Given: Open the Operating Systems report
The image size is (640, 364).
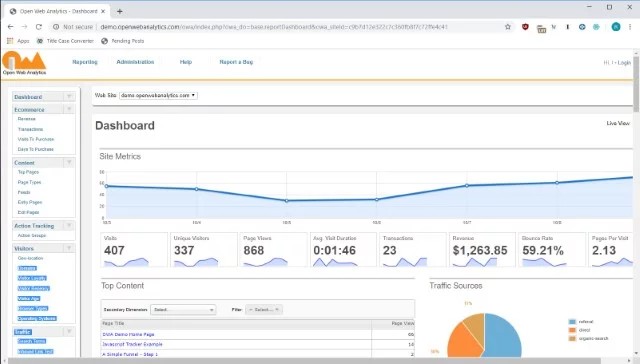Looking at the screenshot, I should click(37, 319).
